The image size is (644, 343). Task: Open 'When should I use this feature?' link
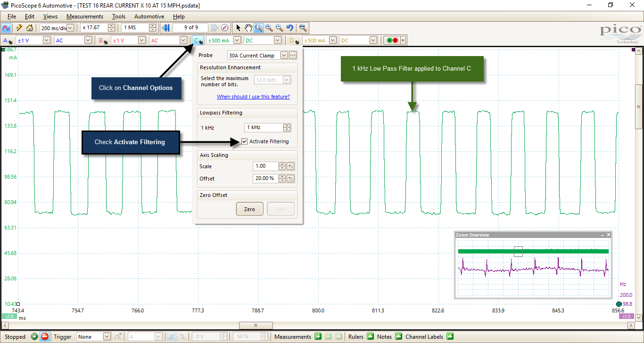(x=253, y=97)
